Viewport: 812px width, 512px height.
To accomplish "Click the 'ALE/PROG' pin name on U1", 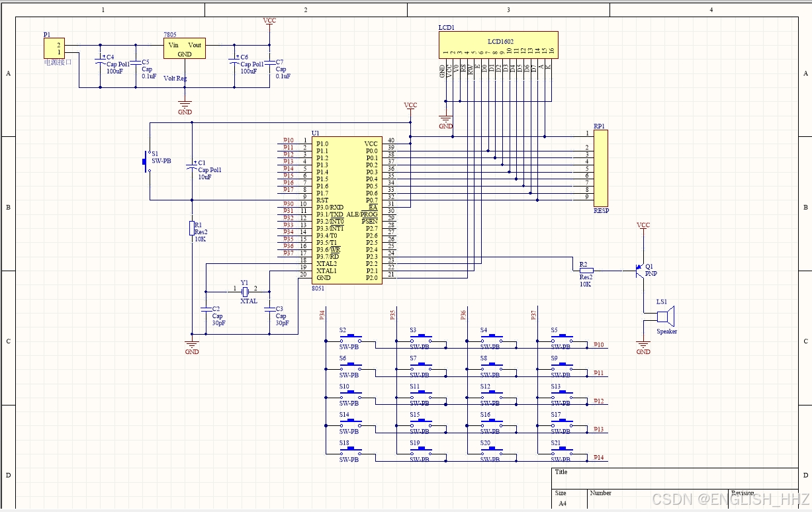I will (x=362, y=214).
